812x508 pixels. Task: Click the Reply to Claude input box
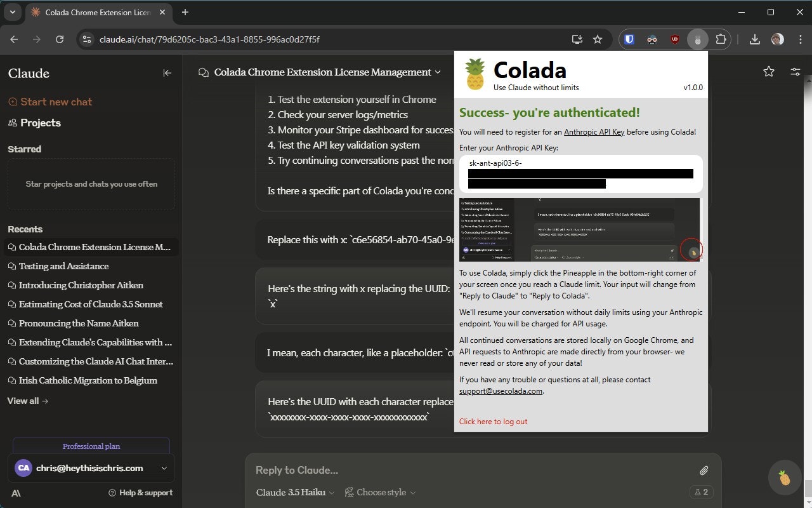click(x=473, y=471)
